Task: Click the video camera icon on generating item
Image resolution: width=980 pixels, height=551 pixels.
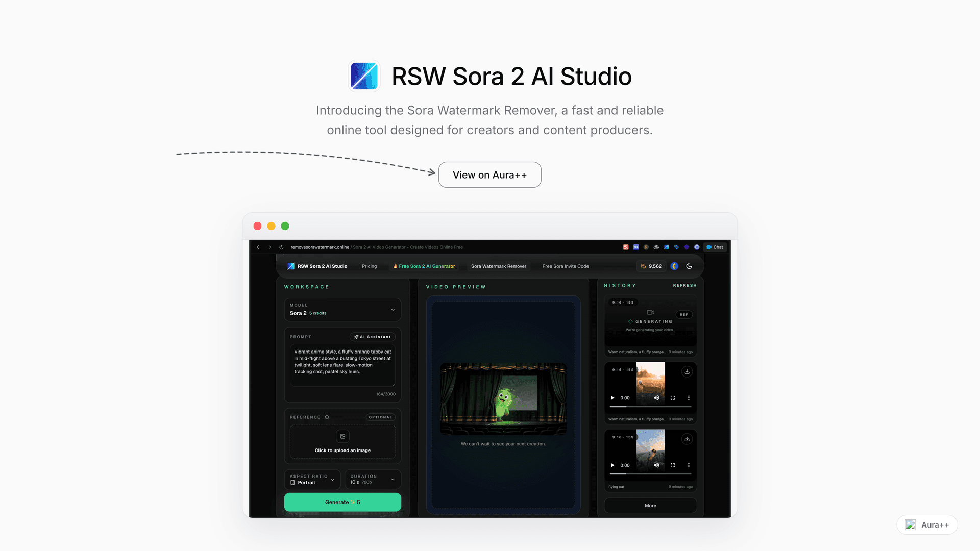Action: pyautogui.click(x=650, y=312)
